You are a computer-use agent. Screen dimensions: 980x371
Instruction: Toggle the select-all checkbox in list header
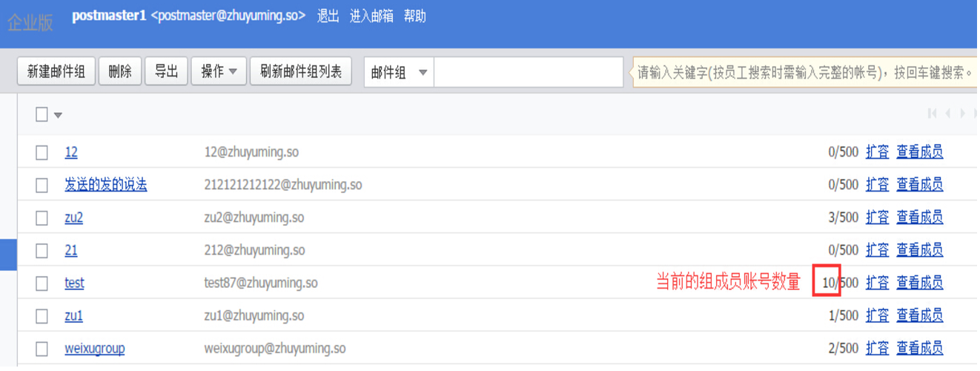42,114
